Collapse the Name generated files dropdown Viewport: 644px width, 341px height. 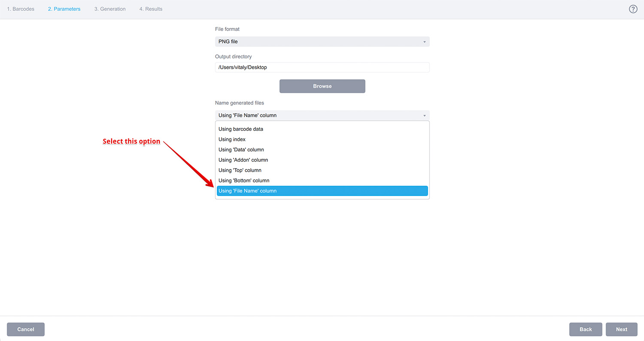pyautogui.click(x=322, y=115)
